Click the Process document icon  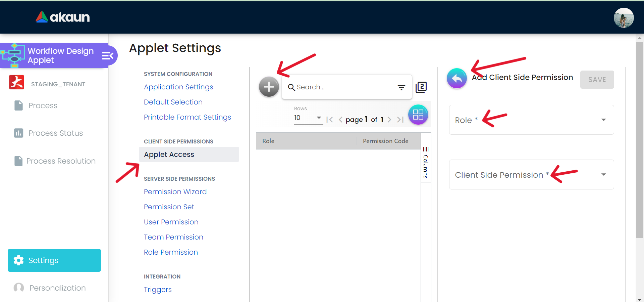tap(18, 105)
